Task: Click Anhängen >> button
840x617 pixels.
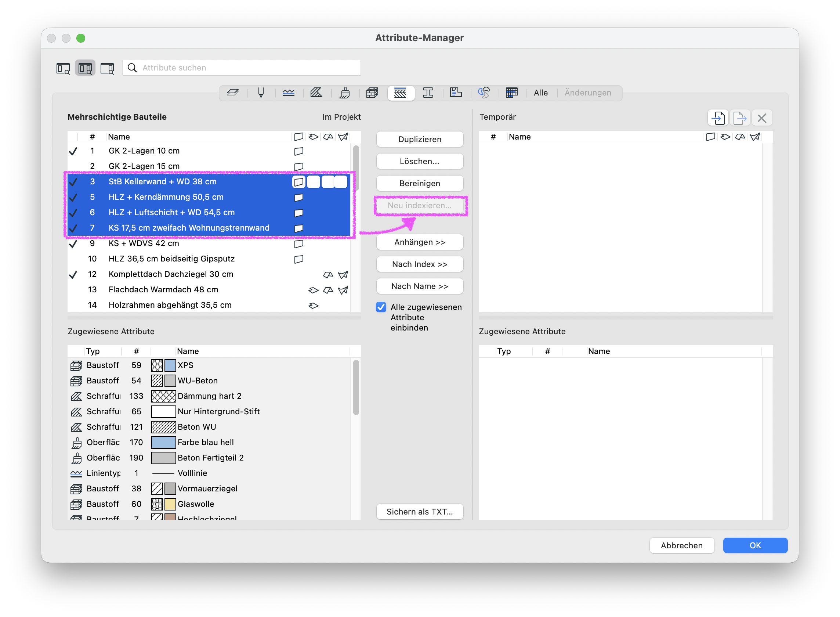Action: click(x=420, y=242)
